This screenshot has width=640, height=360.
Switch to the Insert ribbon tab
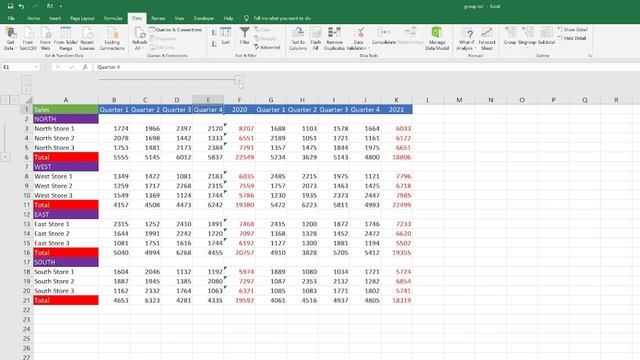55,18
